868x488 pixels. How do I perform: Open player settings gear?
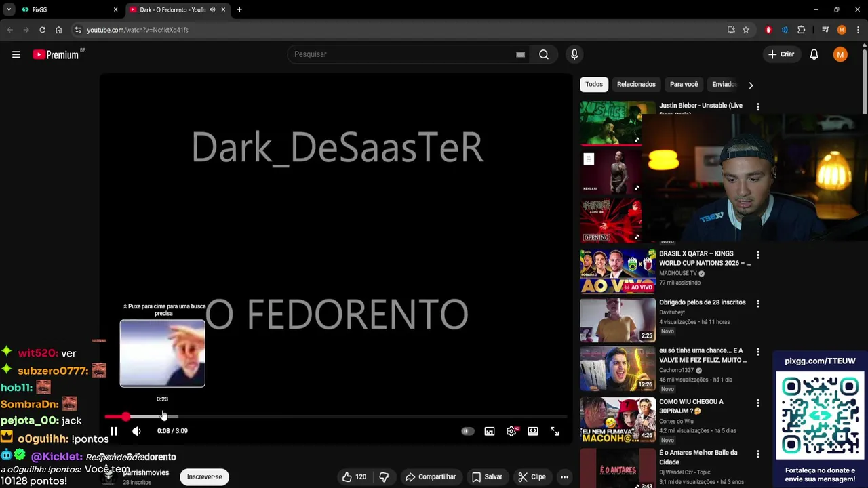click(x=512, y=431)
